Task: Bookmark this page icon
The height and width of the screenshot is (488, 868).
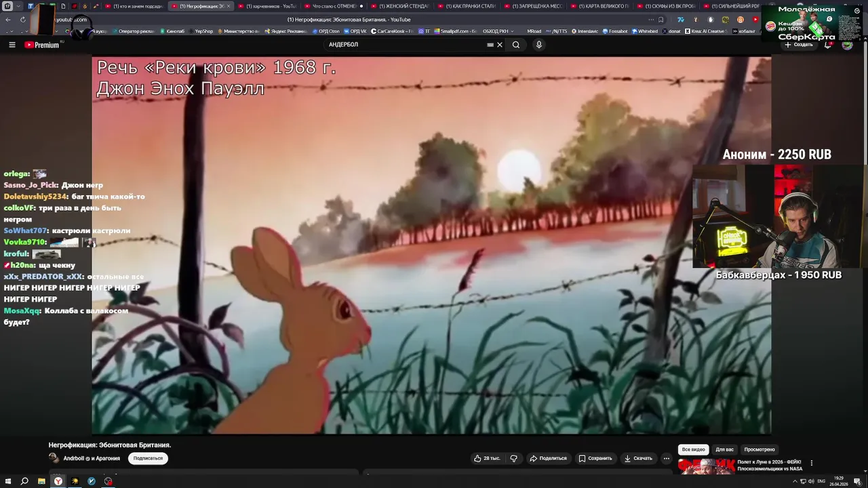Action: (x=661, y=20)
